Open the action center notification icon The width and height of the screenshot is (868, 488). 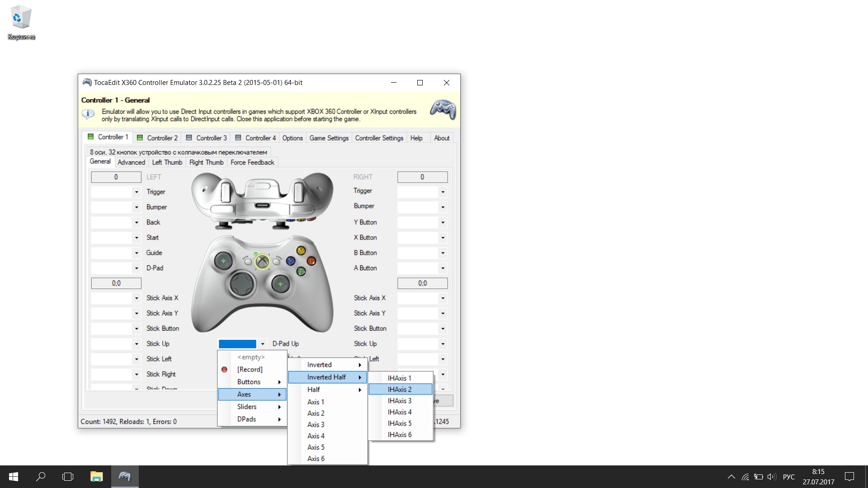pyautogui.click(x=849, y=477)
